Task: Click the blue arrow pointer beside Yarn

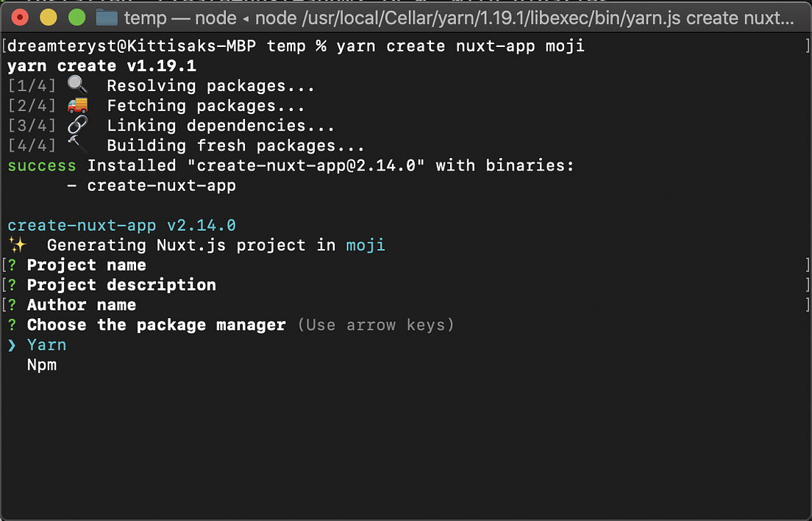Action: click(12, 345)
